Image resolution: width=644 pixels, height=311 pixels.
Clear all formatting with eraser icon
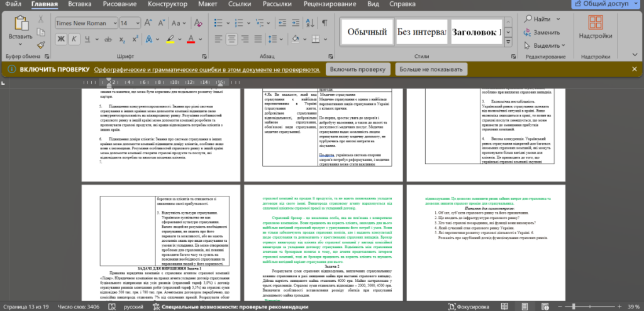pos(199,23)
